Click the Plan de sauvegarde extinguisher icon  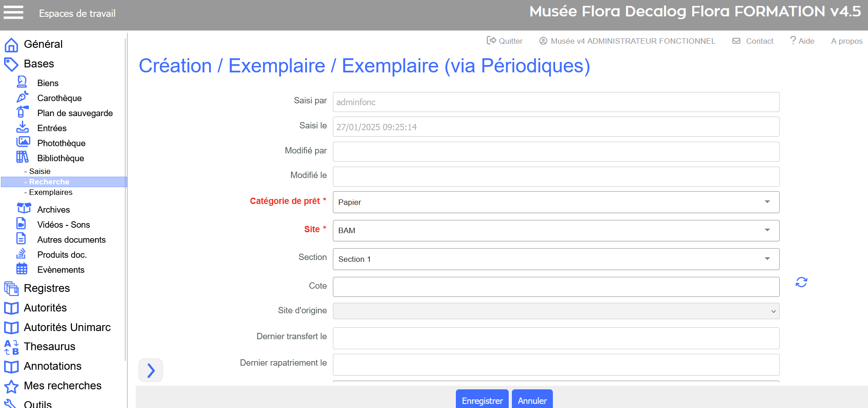22,112
